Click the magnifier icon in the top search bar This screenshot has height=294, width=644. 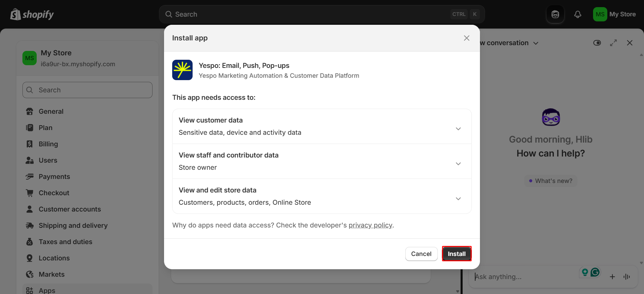coord(168,14)
